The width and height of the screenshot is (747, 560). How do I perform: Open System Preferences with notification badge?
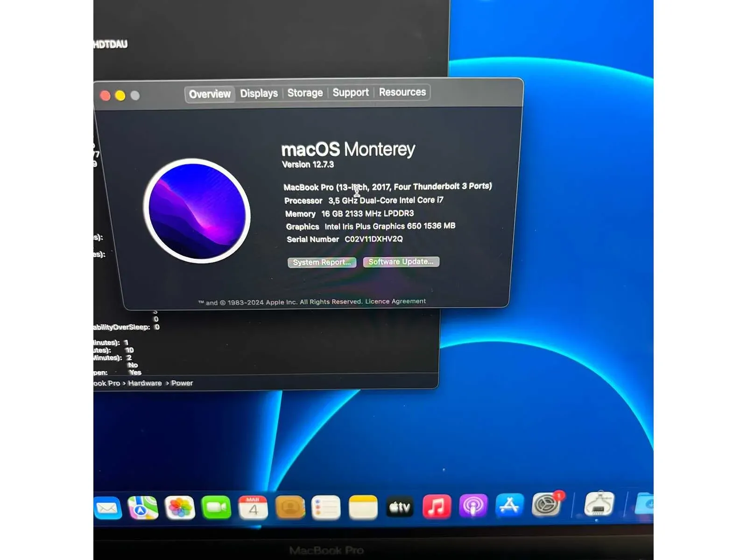tap(547, 504)
